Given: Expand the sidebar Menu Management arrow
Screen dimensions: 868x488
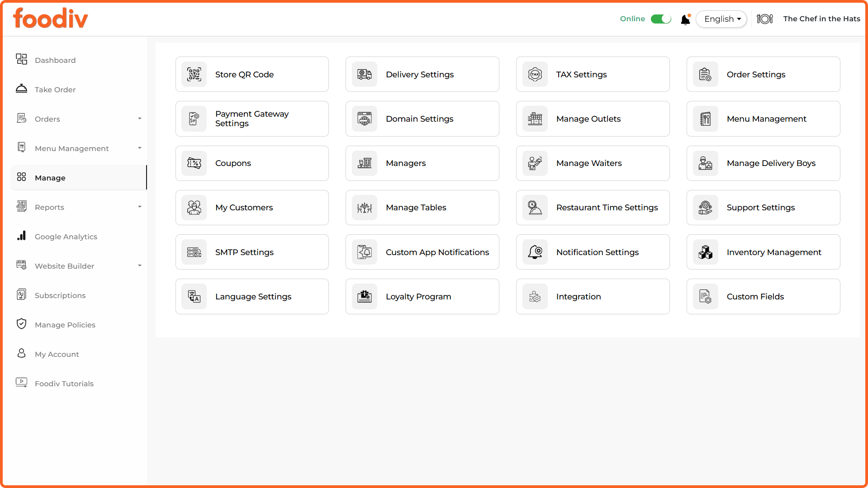Looking at the screenshot, I should click(x=140, y=148).
